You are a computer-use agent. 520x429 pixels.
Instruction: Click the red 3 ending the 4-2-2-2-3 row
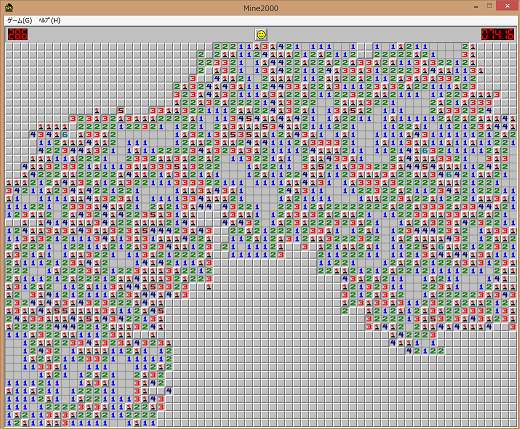click(x=433, y=335)
